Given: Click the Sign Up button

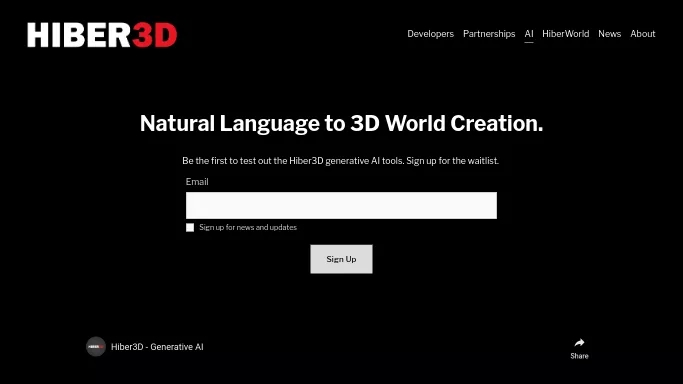Looking at the screenshot, I should coord(341,259).
